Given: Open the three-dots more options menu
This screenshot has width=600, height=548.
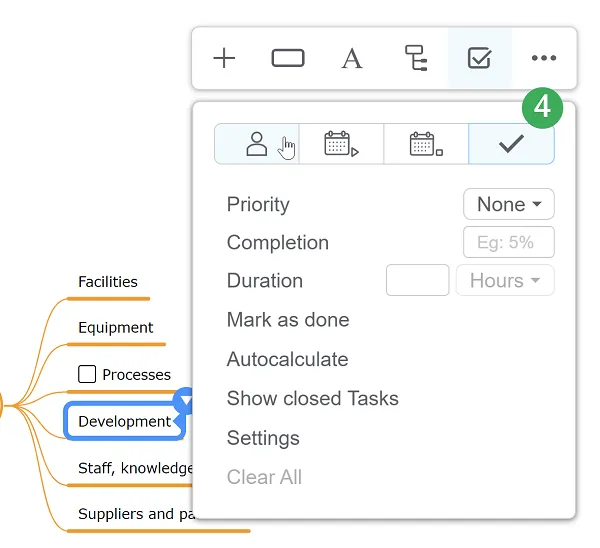Looking at the screenshot, I should (x=544, y=58).
